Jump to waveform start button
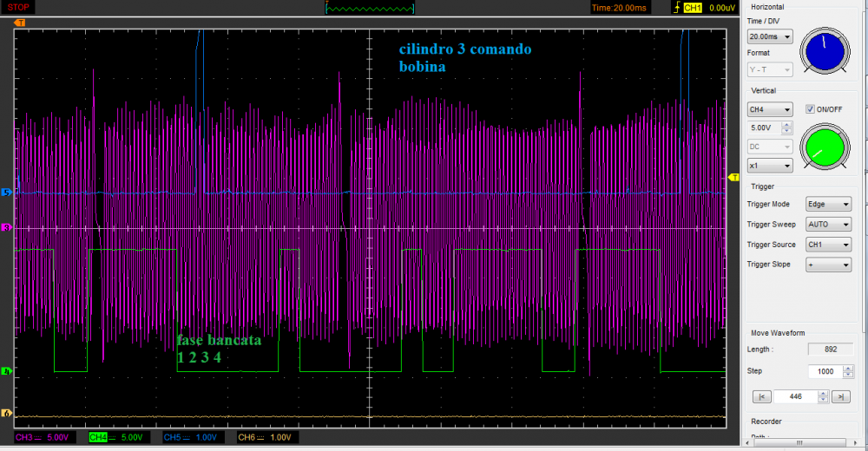The width and height of the screenshot is (868, 451). click(x=761, y=396)
